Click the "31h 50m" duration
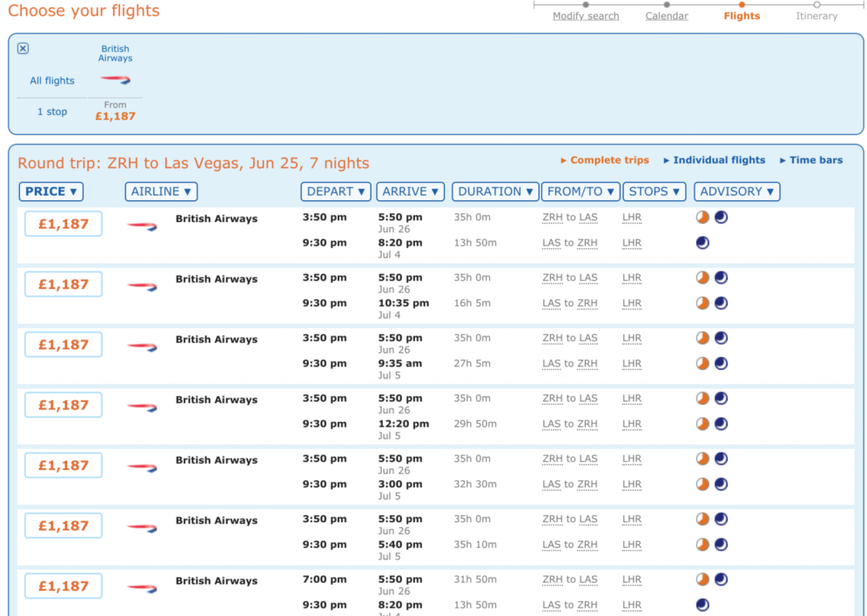The width and height of the screenshot is (867, 616). point(475,579)
